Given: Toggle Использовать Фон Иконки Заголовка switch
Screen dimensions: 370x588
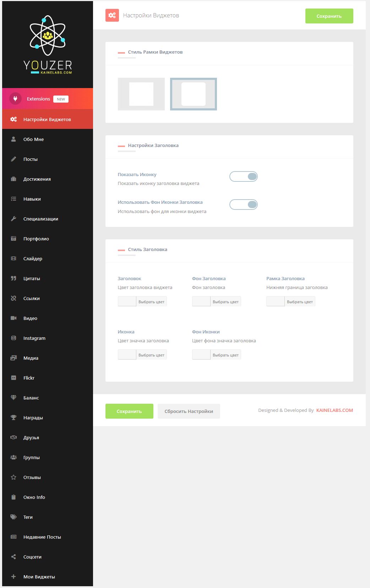Looking at the screenshot, I should [x=243, y=205].
